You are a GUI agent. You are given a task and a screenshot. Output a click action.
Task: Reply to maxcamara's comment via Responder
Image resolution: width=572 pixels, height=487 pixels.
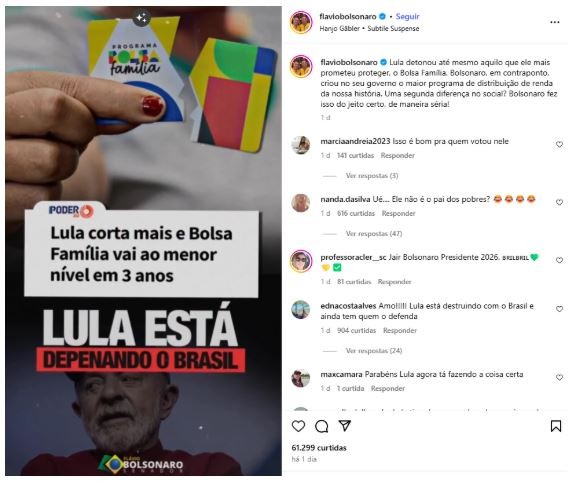[x=387, y=389]
